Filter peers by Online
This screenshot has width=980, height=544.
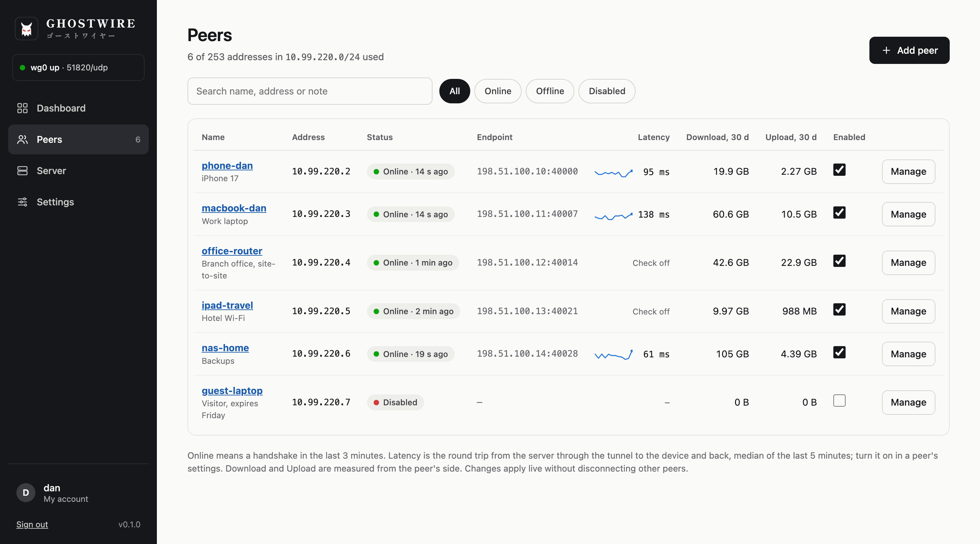click(x=497, y=91)
